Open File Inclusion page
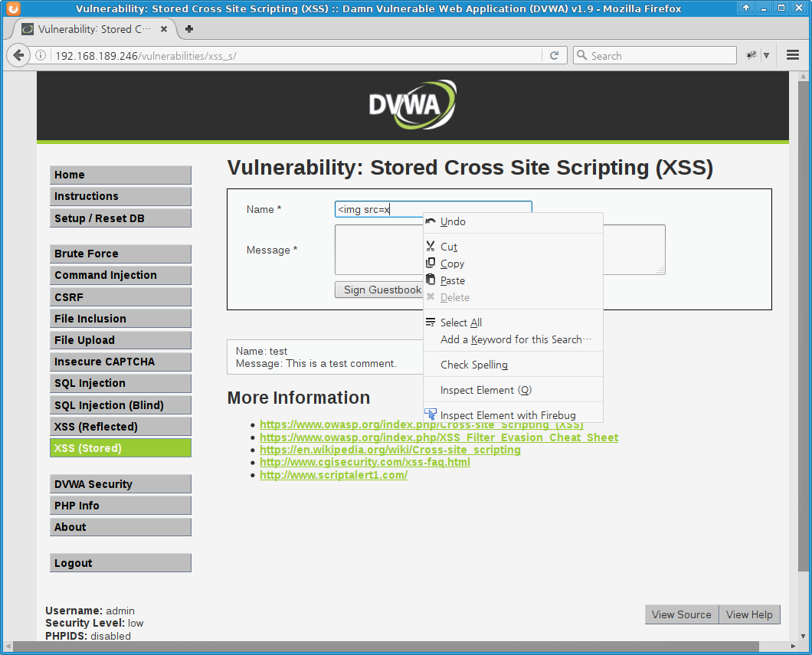 click(x=120, y=319)
